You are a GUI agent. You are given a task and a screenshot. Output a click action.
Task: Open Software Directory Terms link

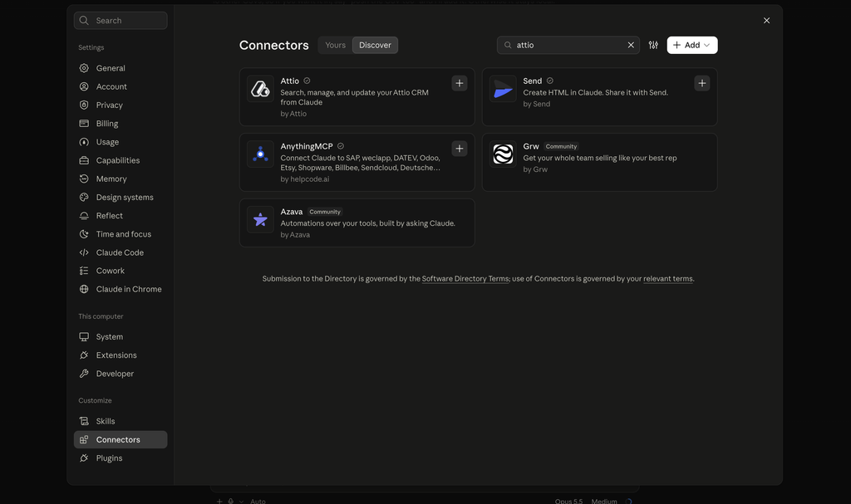[465, 279]
